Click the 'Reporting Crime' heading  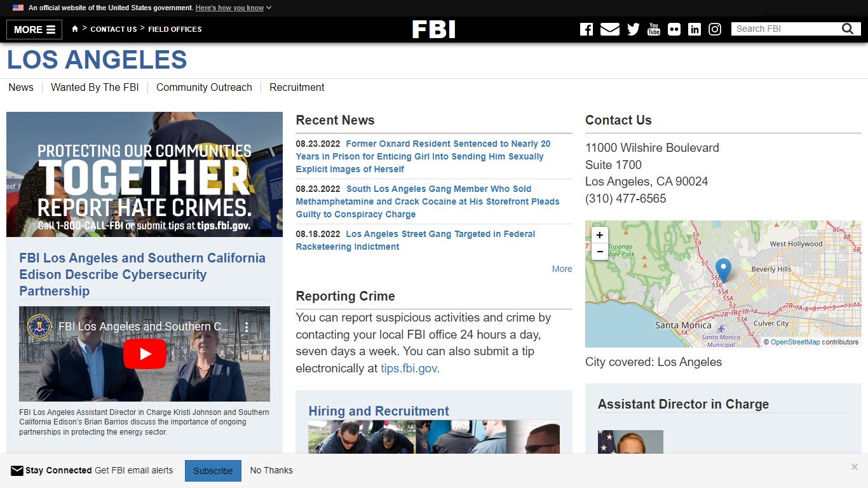[345, 296]
